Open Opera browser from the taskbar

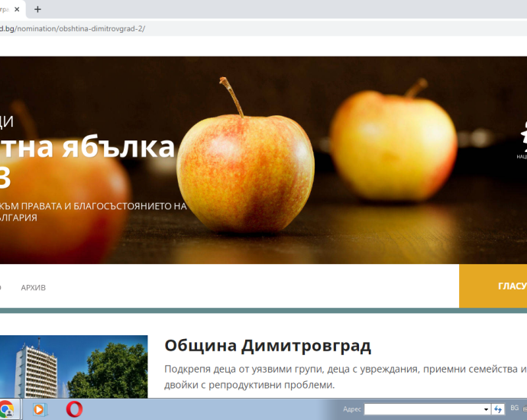pos(74,409)
